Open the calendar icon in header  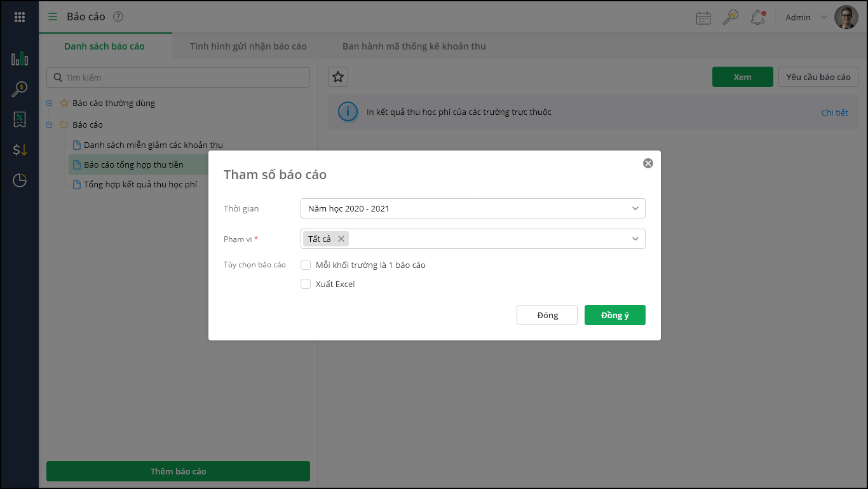click(703, 17)
